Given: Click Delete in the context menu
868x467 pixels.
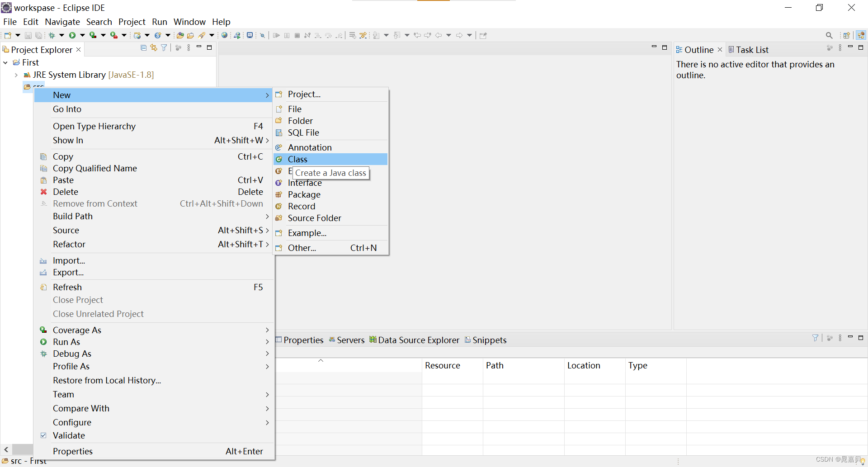Looking at the screenshot, I should point(154,192).
